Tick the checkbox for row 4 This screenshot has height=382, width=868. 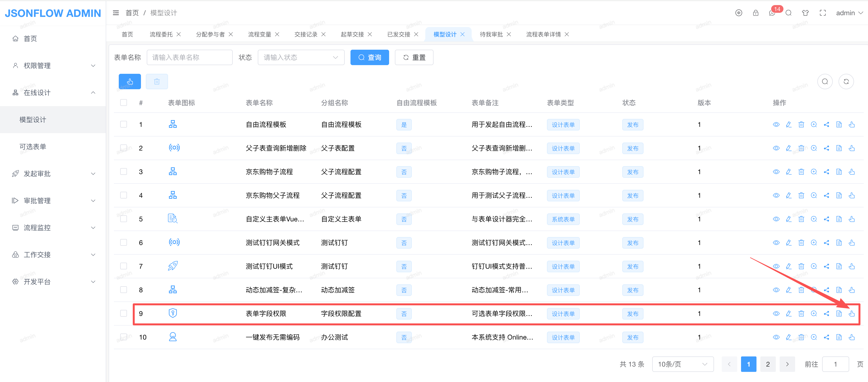(x=124, y=195)
